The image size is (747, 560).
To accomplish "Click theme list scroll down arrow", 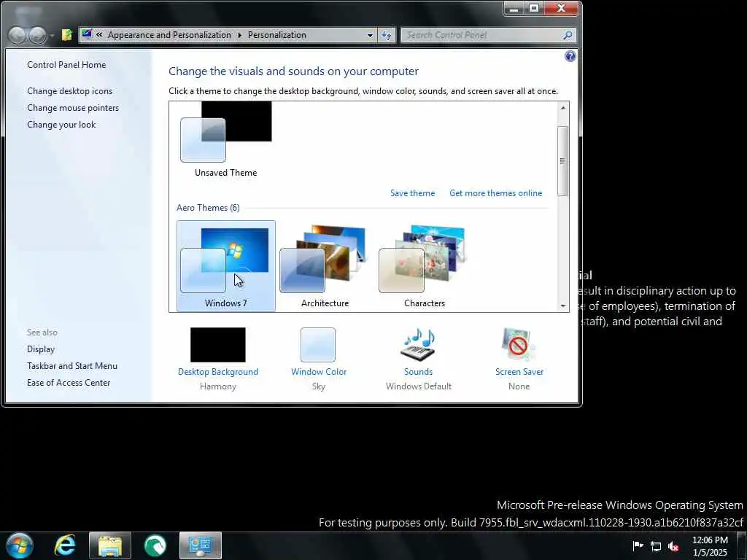I will (x=562, y=306).
